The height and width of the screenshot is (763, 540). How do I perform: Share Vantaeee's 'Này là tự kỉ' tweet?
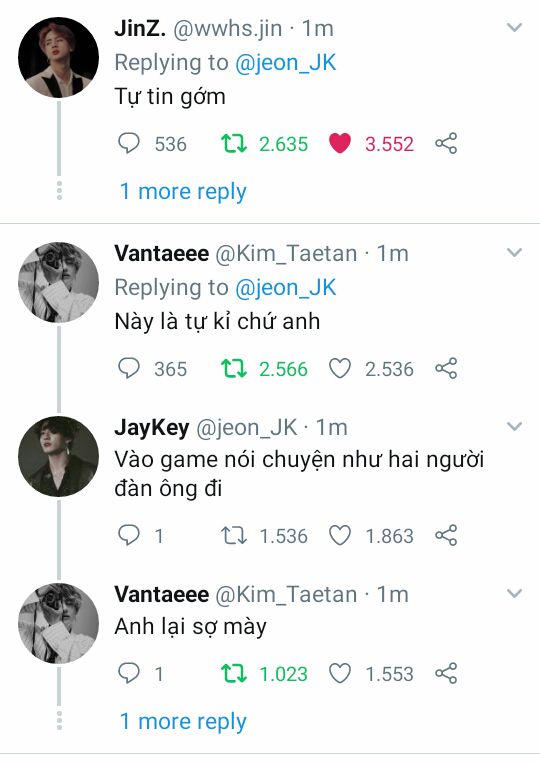[446, 368]
